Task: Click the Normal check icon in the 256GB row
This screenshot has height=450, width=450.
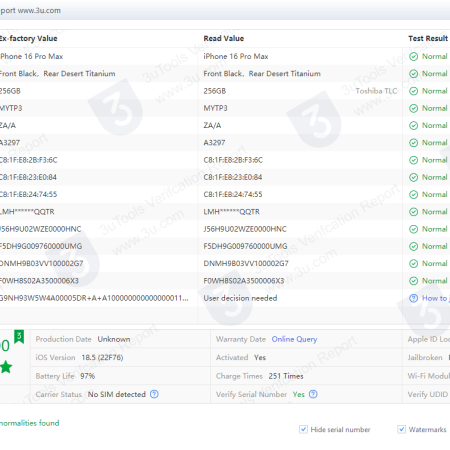Action: pyautogui.click(x=413, y=91)
